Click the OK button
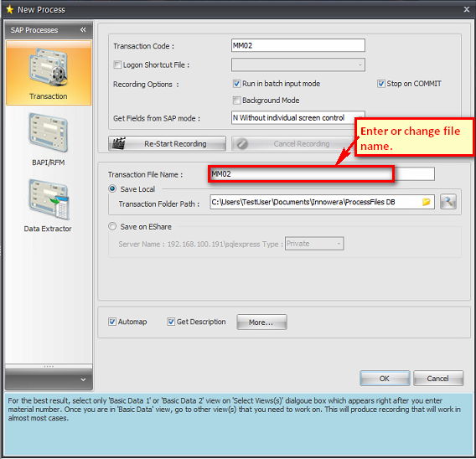 pos(385,379)
